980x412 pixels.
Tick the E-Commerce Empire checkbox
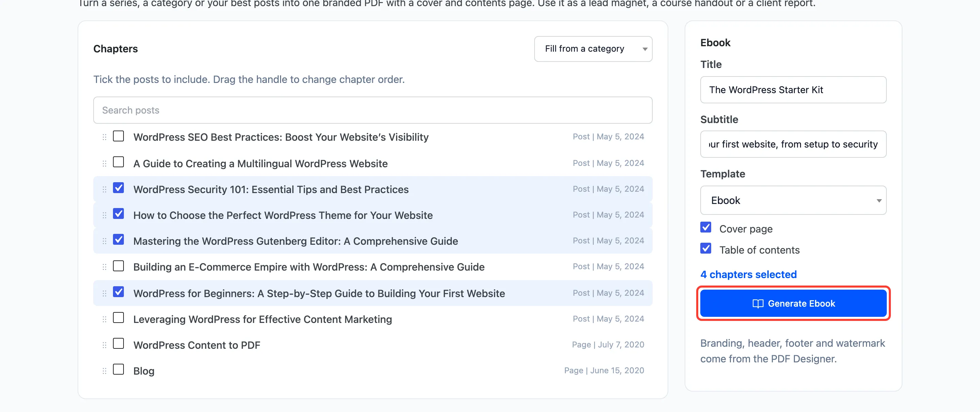coord(118,266)
